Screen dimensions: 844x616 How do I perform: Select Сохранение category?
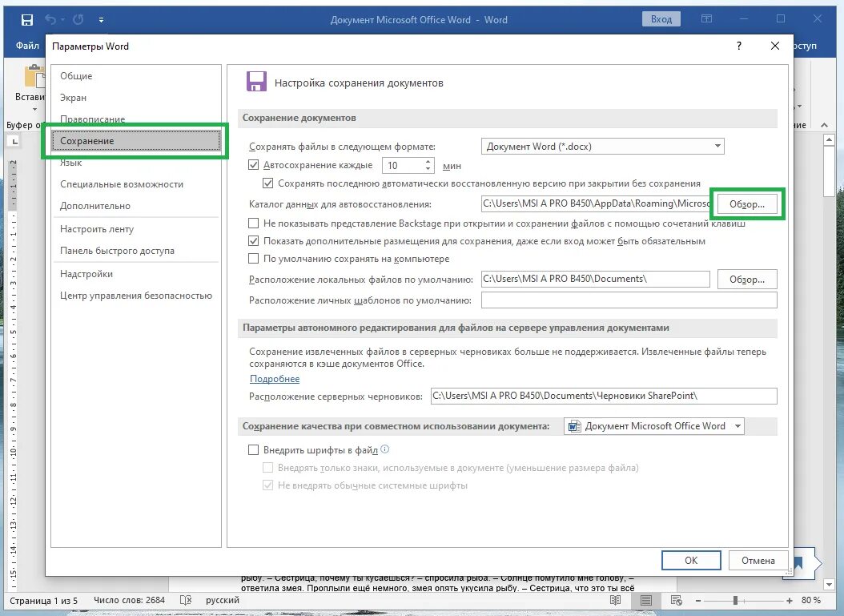tap(135, 140)
